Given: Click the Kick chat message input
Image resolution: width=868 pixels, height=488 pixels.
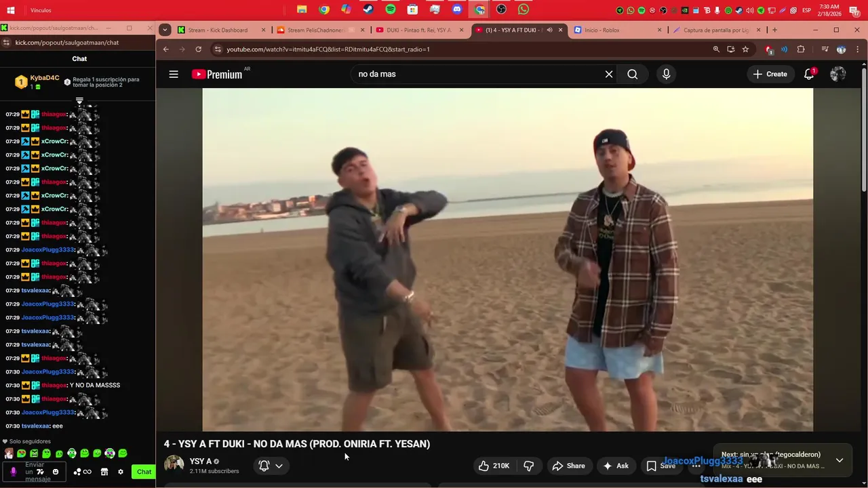Looking at the screenshot, I should click(x=34, y=472).
